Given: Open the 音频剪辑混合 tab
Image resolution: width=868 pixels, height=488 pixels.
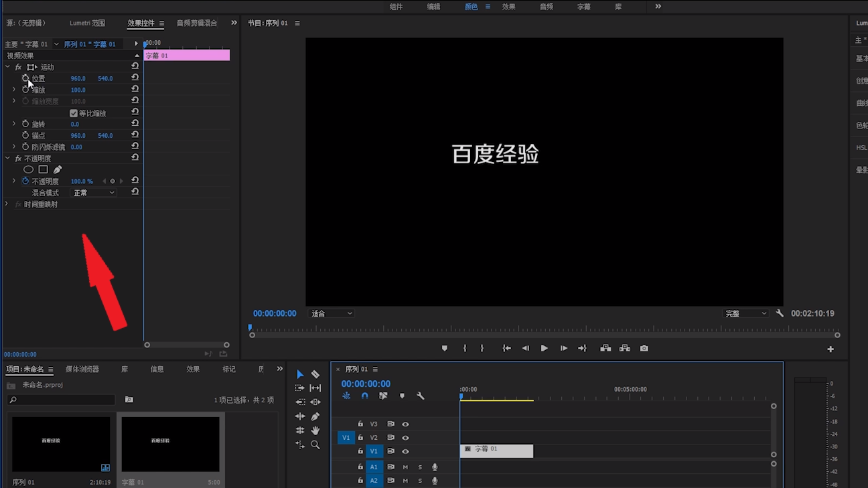Looking at the screenshot, I should pyautogui.click(x=197, y=23).
